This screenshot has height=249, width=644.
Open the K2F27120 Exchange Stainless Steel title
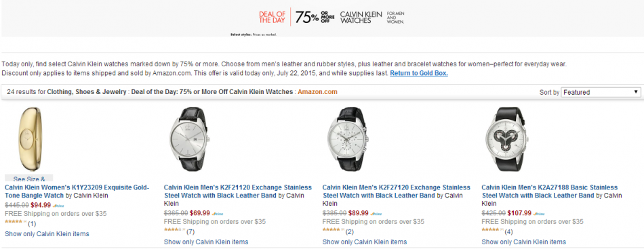397,191
